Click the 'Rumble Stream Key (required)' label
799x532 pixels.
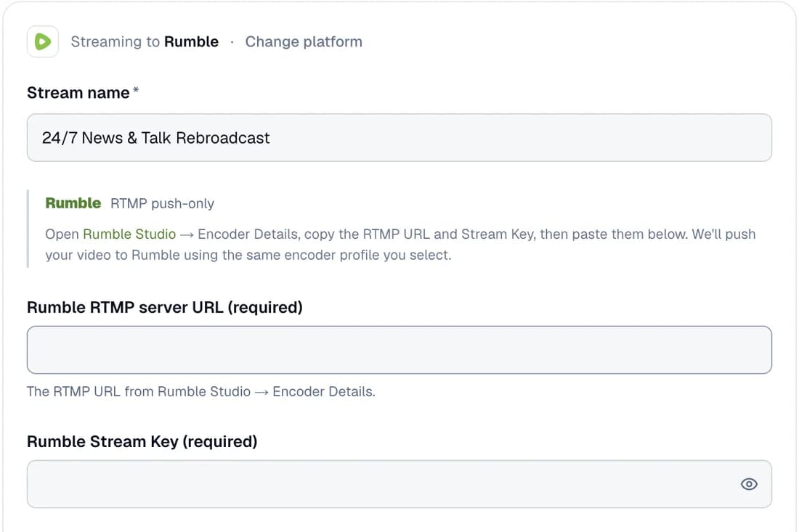(142, 441)
